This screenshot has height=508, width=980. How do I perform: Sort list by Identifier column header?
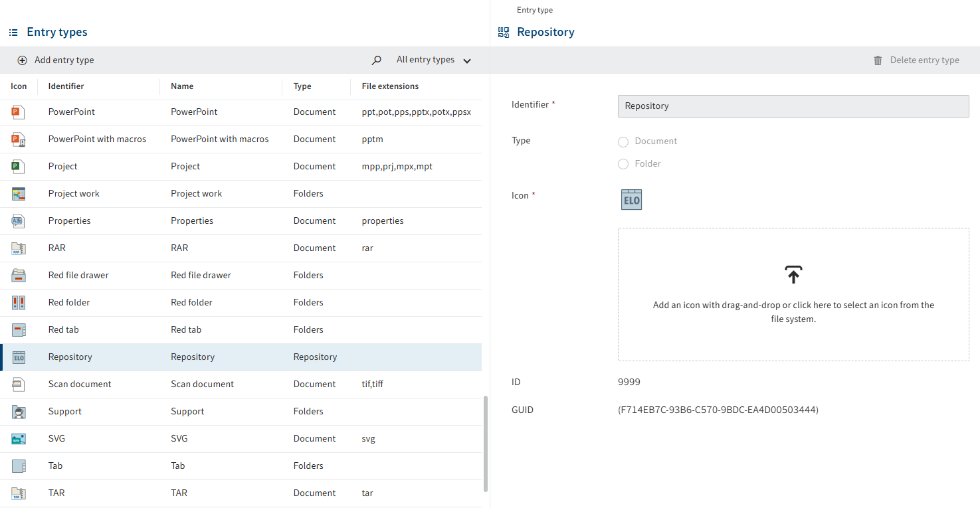tap(66, 86)
